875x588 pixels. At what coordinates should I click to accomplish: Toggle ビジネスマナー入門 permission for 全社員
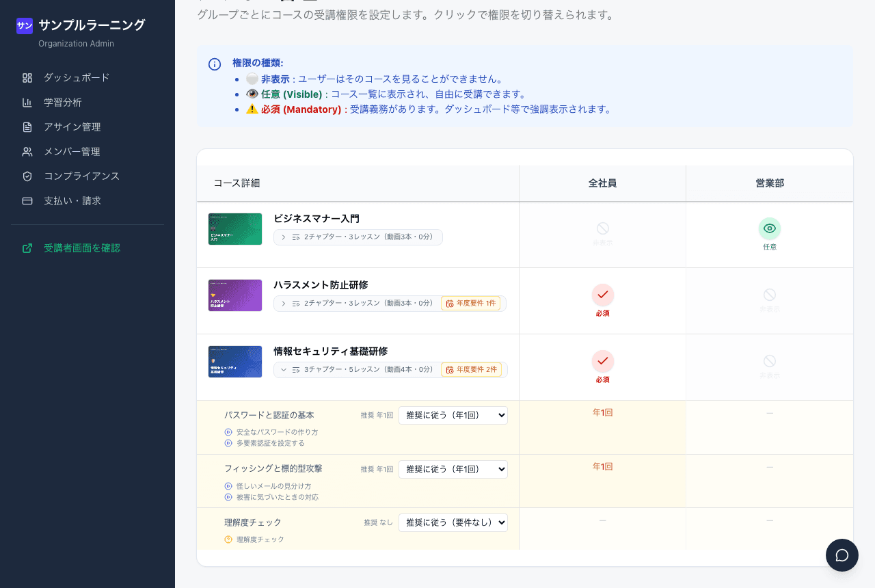[603, 234]
